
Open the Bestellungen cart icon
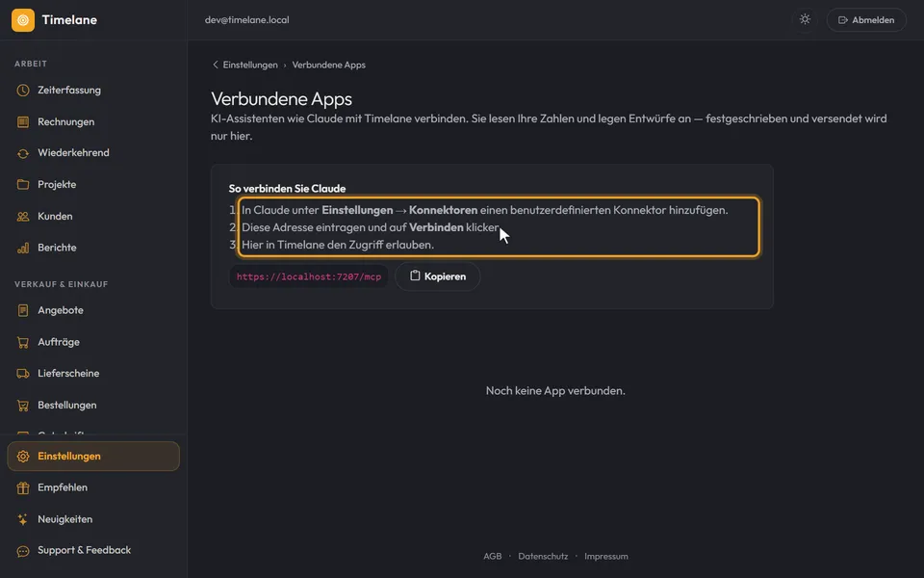[x=23, y=406]
